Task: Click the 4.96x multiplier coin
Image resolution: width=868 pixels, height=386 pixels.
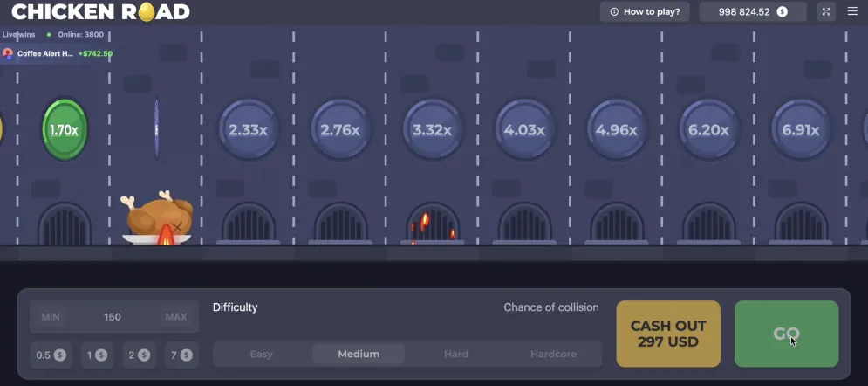Action: [x=616, y=129]
